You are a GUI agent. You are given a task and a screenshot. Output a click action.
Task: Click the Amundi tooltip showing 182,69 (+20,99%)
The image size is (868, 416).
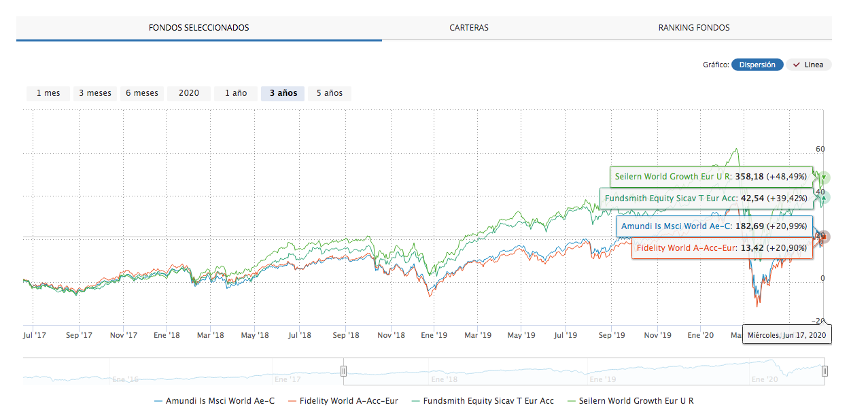(714, 225)
